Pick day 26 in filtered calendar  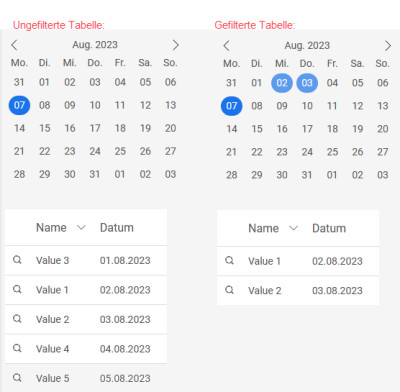357,152
